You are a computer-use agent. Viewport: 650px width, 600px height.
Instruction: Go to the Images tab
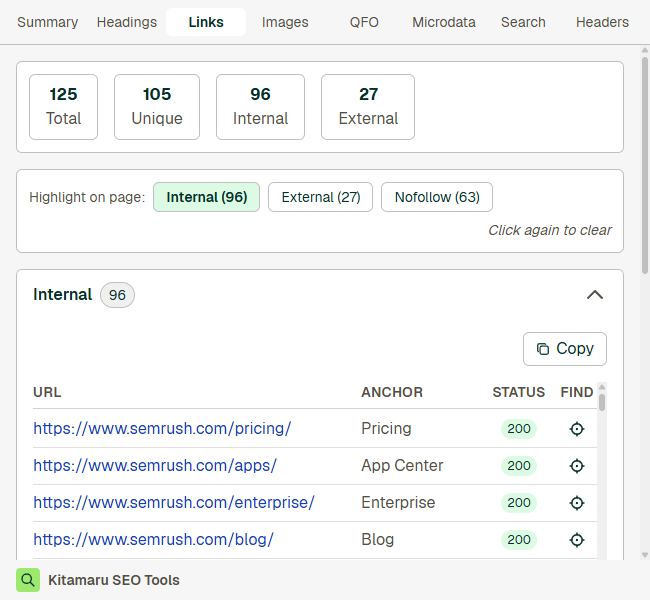coord(285,22)
